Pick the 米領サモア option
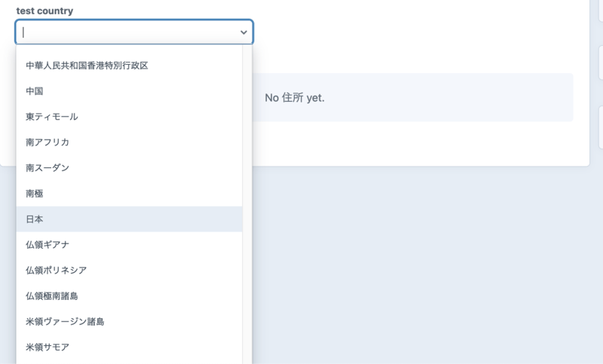This screenshot has width=603, height=364. [47, 347]
